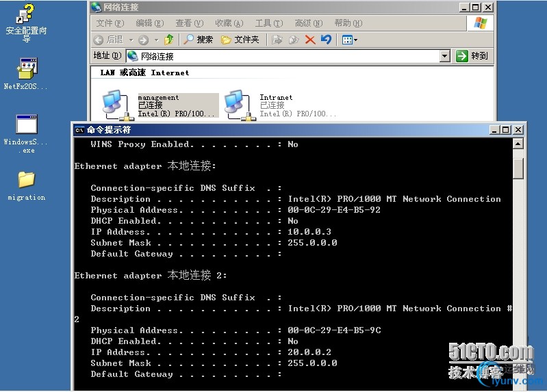
Task: Click the IP address 20.0.0.2 text
Action: point(309,352)
